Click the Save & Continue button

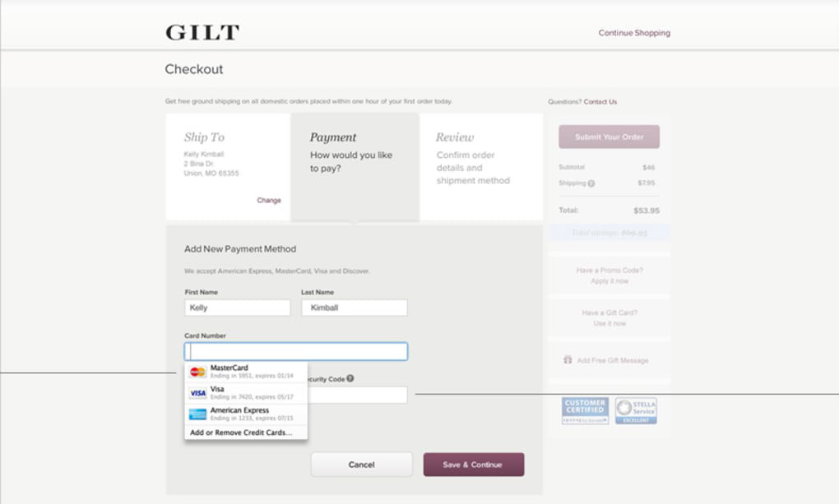(x=474, y=465)
